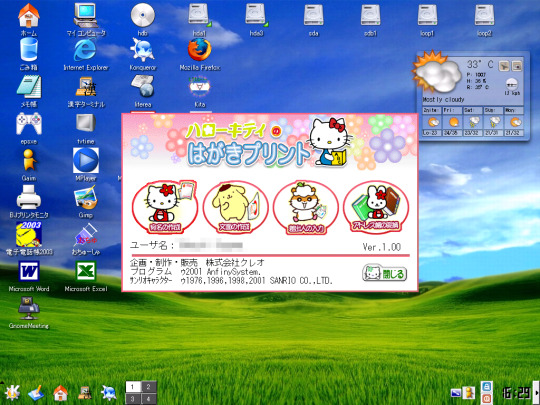
Task: Select Saturday forecast in weather widget
Action: 474,122
